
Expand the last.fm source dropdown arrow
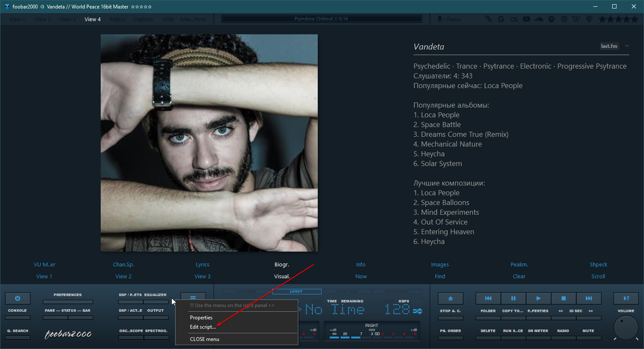[627, 46]
